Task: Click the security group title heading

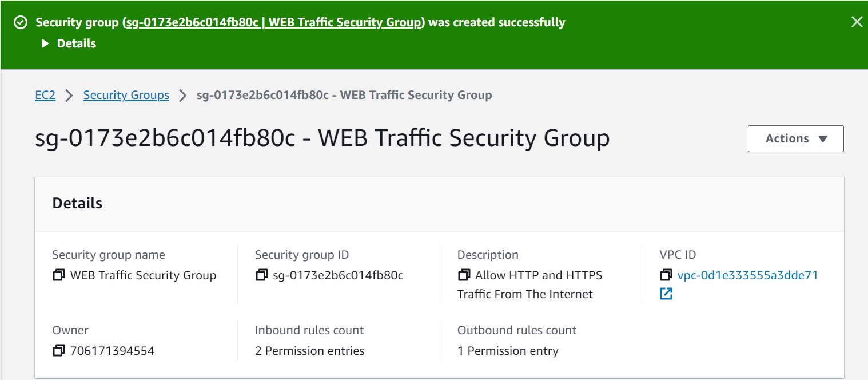Action: point(323,138)
